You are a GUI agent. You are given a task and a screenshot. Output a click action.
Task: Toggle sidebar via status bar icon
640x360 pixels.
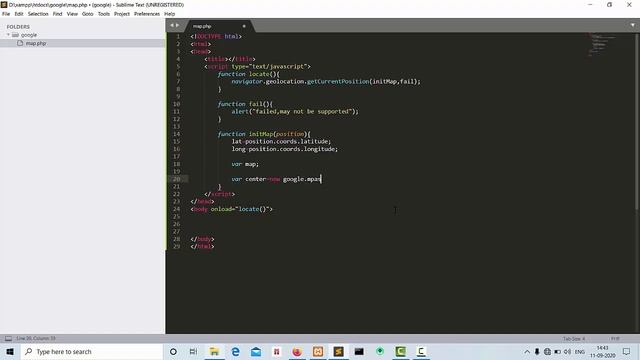[x=8, y=338]
